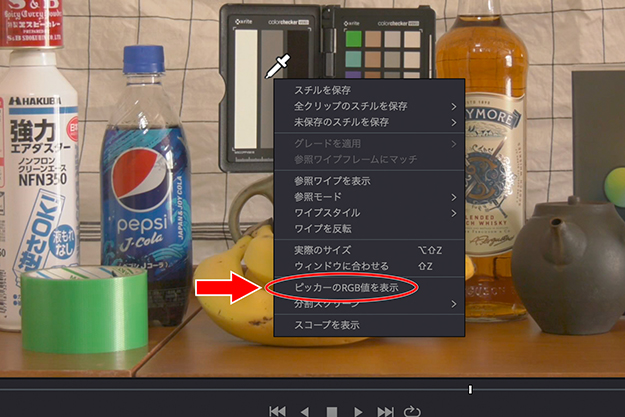Open ワイプスタイル menu entry
625x417 pixels.
click(x=369, y=212)
